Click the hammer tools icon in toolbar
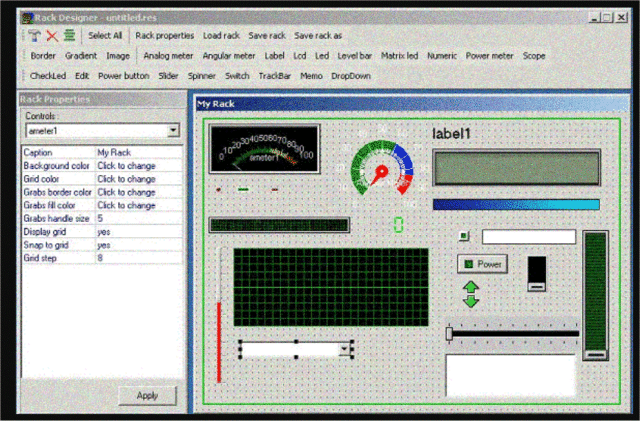640x421 pixels. pyautogui.click(x=35, y=35)
